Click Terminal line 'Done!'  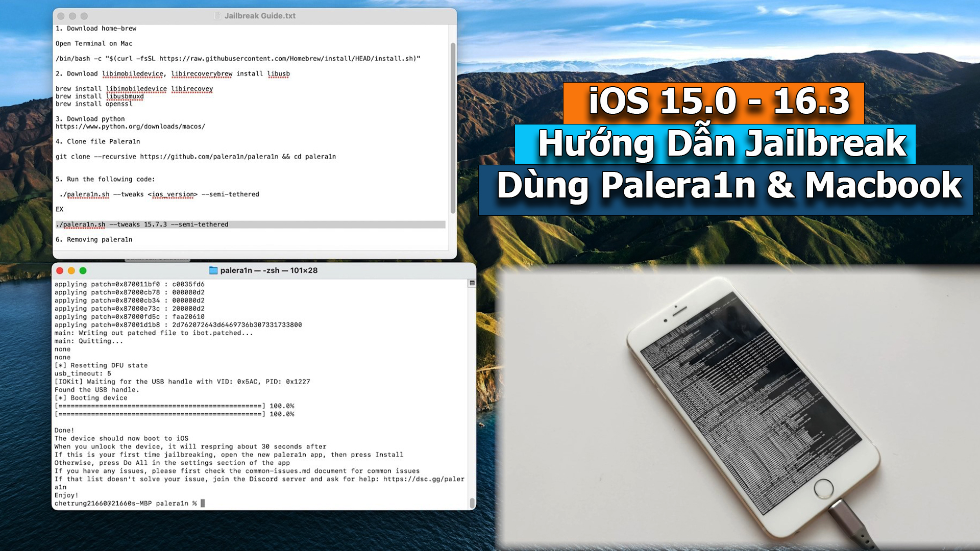64,431
